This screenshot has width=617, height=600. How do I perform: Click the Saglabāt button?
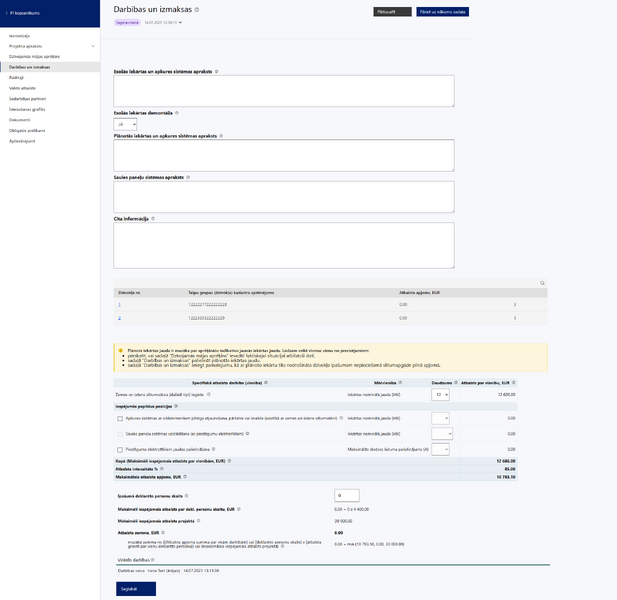tap(136, 589)
